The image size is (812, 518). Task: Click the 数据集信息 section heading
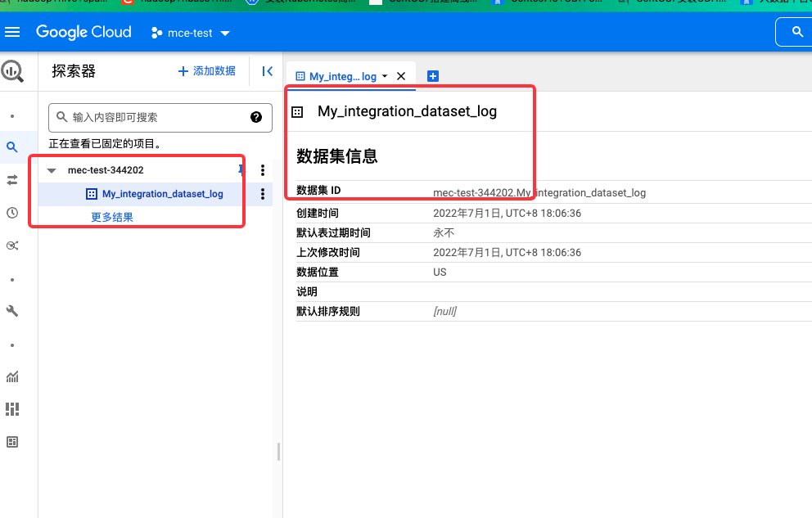click(x=337, y=156)
